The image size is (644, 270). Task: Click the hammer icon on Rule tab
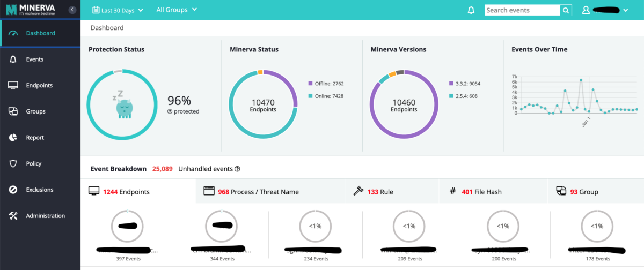click(x=358, y=191)
